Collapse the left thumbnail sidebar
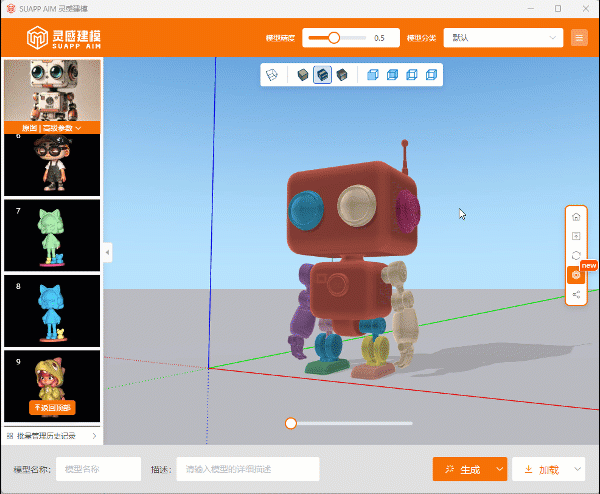Screen dimensions: 600x494 pyautogui.click(x=108, y=253)
